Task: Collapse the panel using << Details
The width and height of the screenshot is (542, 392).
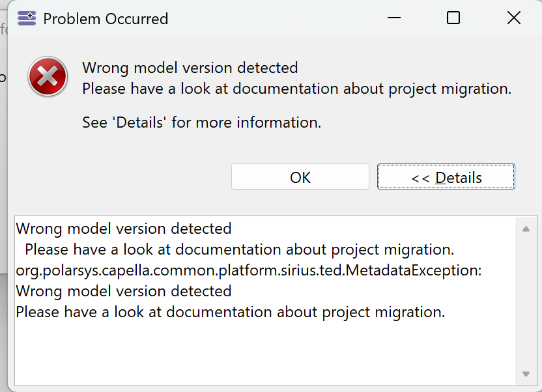Action: coord(446,177)
